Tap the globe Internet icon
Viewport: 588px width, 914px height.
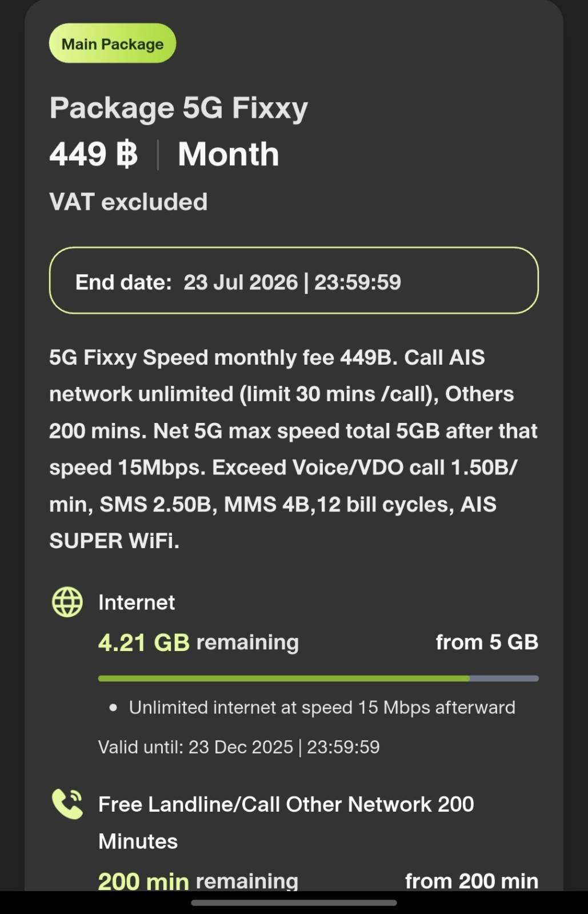[67, 602]
